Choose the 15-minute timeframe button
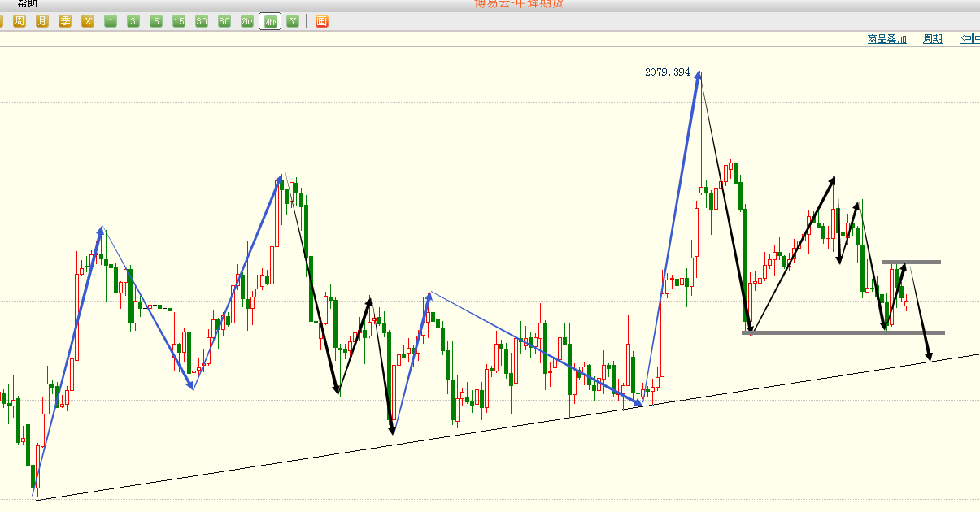This screenshot has width=980, height=512. tap(179, 21)
